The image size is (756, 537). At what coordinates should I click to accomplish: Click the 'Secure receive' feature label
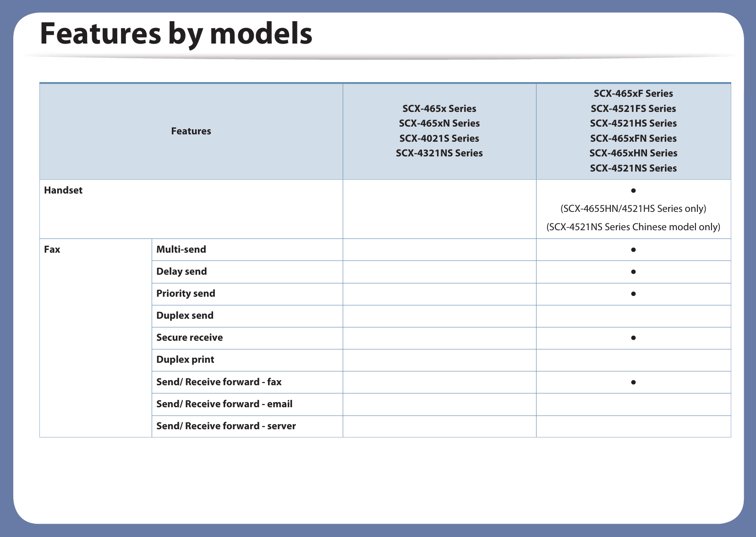tap(189, 338)
